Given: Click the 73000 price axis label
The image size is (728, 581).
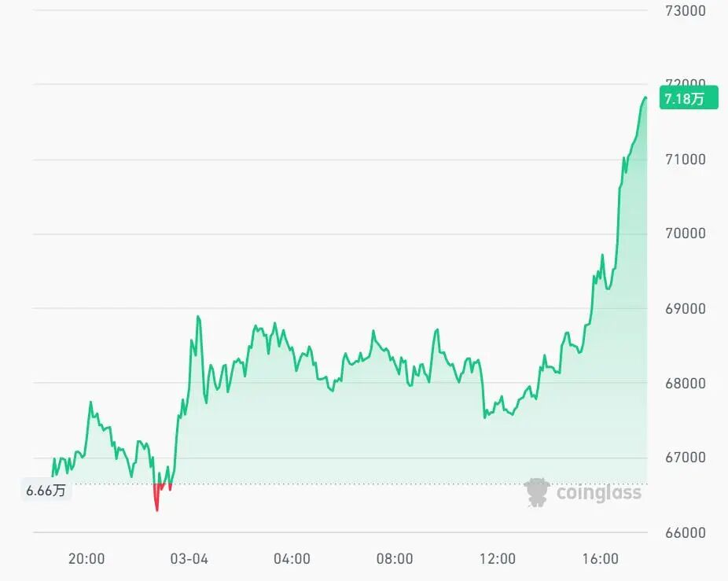Looking at the screenshot, I should (685, 11).
